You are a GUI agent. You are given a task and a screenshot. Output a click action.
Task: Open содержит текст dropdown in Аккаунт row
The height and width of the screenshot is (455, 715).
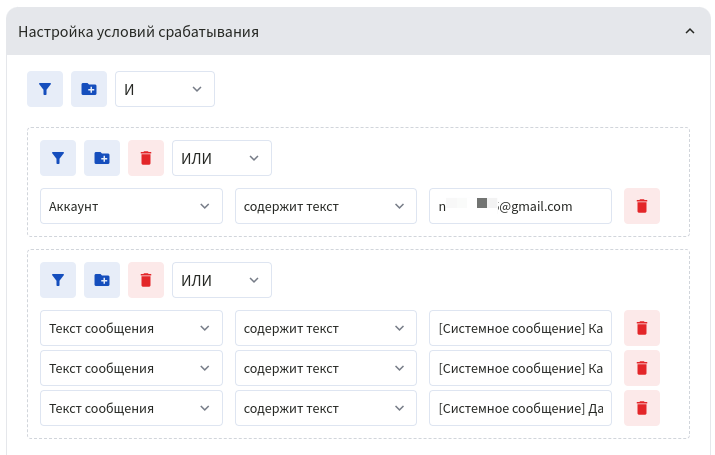(x=325, y=207)
